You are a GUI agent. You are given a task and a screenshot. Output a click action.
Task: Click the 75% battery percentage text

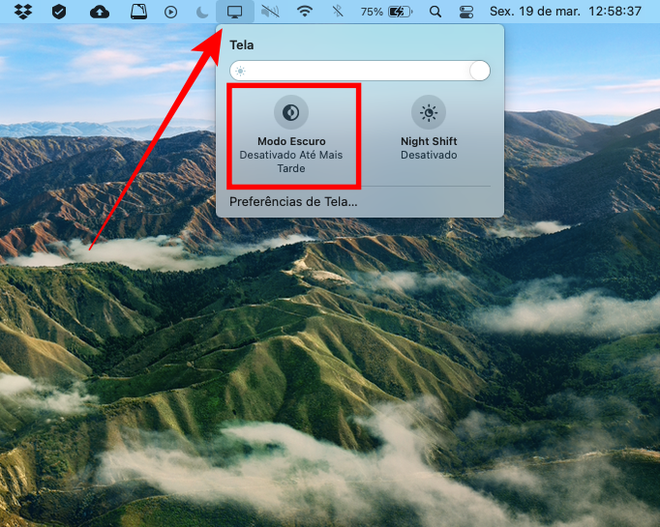(x=372, y=12)
